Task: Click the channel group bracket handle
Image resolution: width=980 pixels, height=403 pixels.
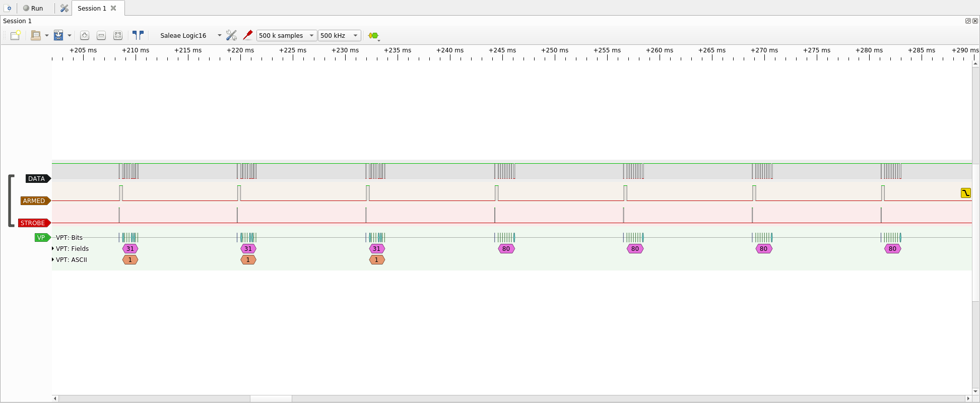Action: pos(11,200)
